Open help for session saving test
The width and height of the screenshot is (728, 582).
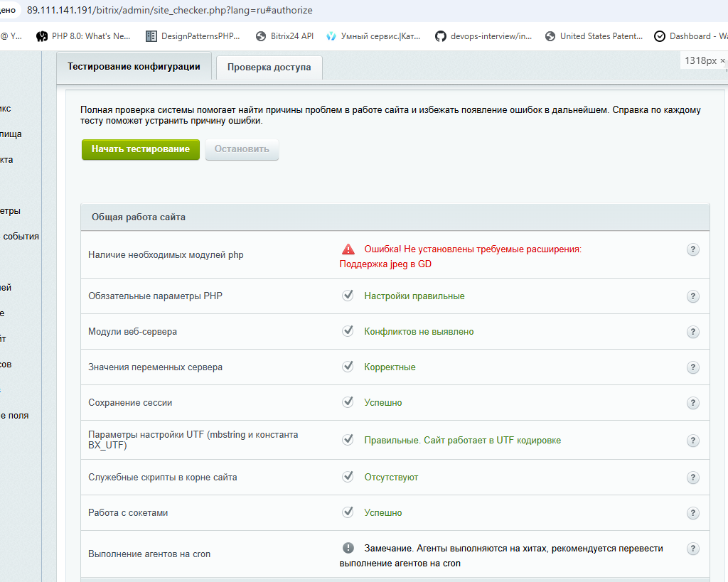pyautogui.click(x=692, y=403)
